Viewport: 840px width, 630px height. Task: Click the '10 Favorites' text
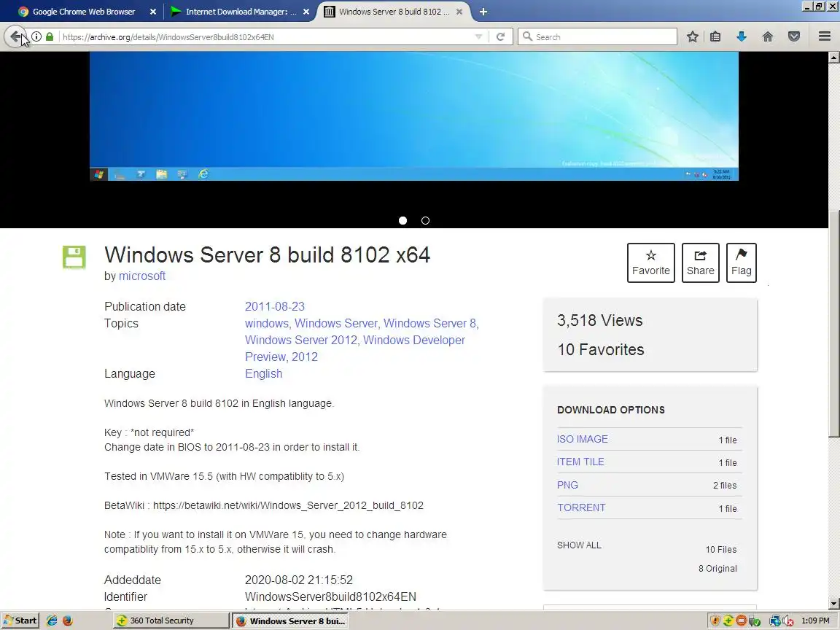click(601, 350)
